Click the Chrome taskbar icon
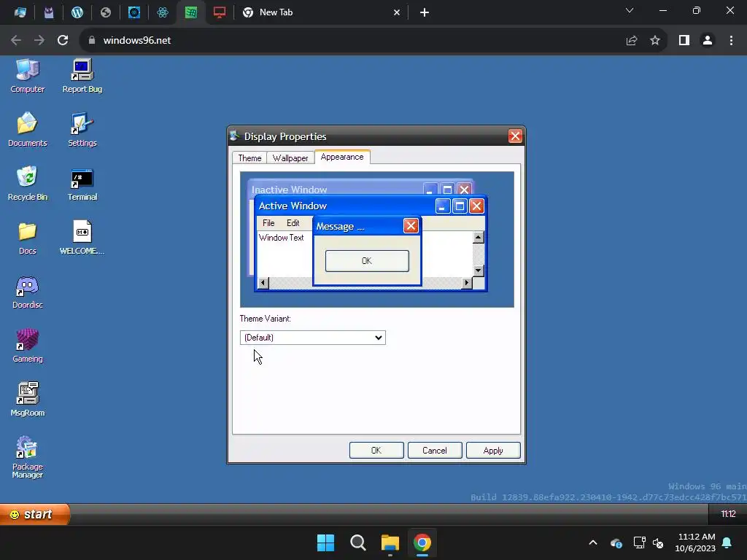This screenshot has width=747, height=560. click(422, 542)
